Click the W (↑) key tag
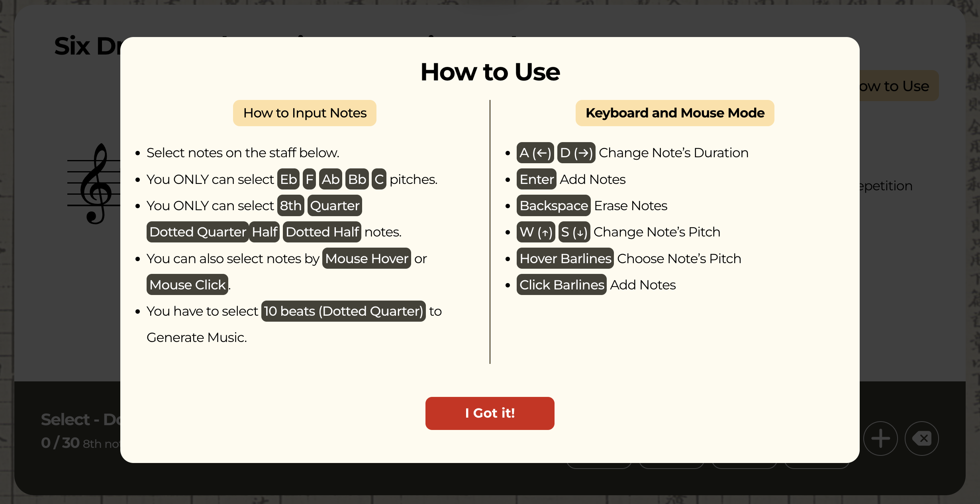Screen dimensions: 980x504 pyautogui.click(x=536, y=232)
